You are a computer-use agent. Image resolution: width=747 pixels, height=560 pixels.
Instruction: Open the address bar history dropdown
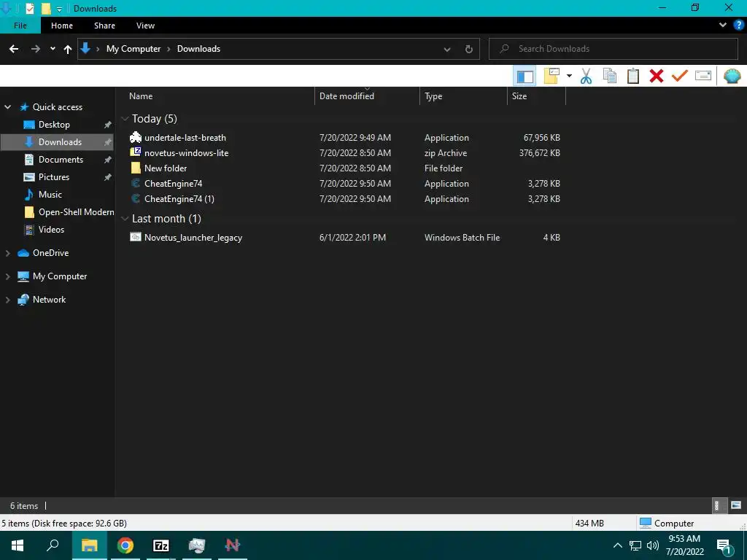[447, 49]
